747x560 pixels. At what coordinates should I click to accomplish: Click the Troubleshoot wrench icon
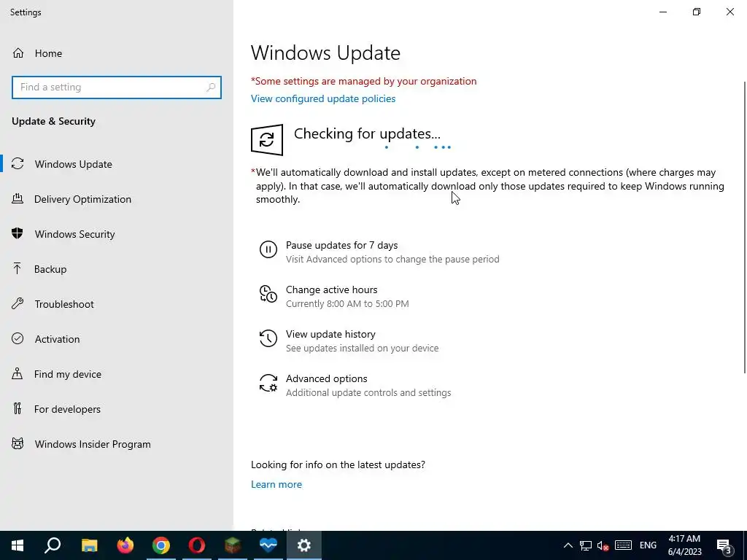[18, 304]
